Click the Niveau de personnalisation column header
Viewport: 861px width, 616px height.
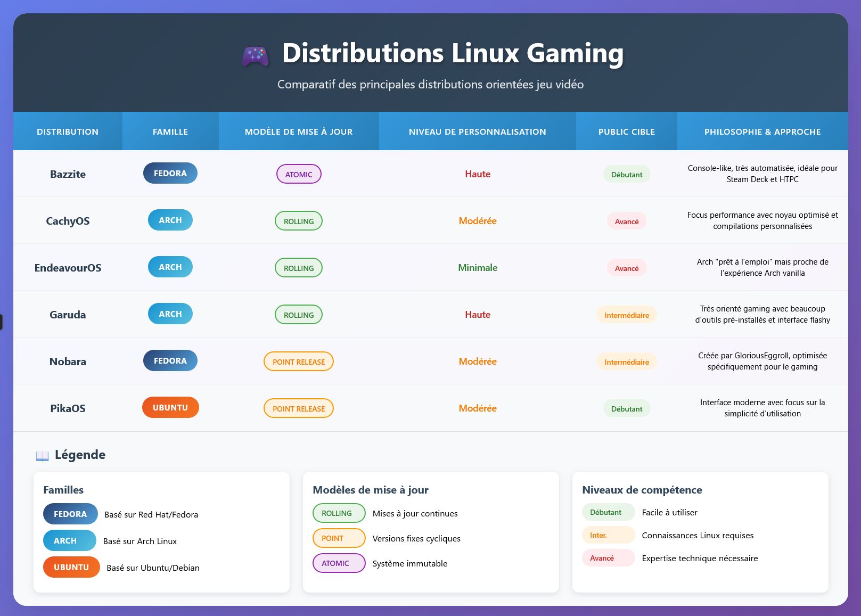click(x=478, y=132)
